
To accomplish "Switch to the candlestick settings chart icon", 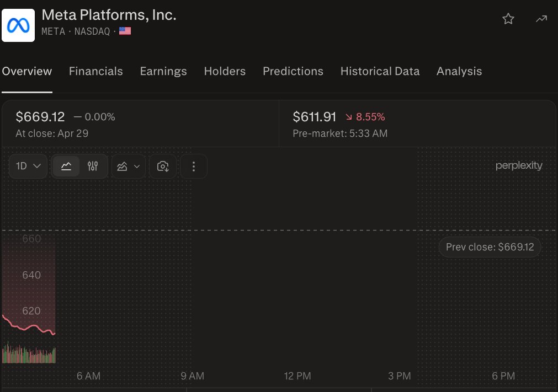I will pos(93,166).
